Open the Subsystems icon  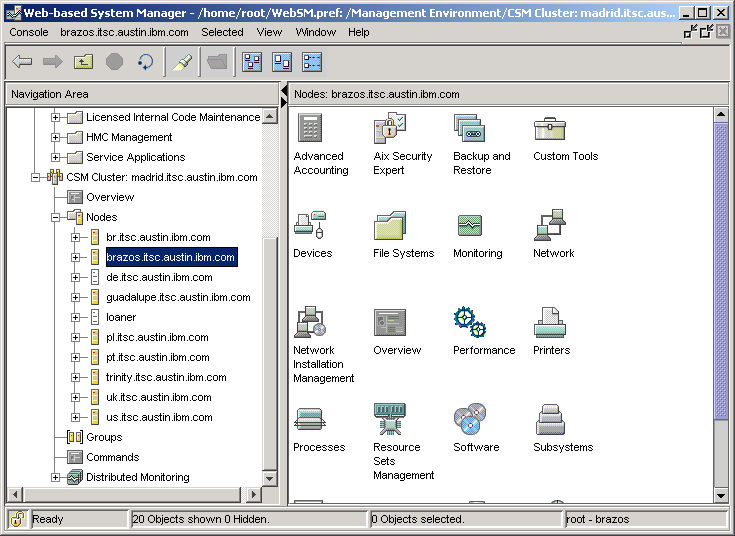click(x=550, y=419)
